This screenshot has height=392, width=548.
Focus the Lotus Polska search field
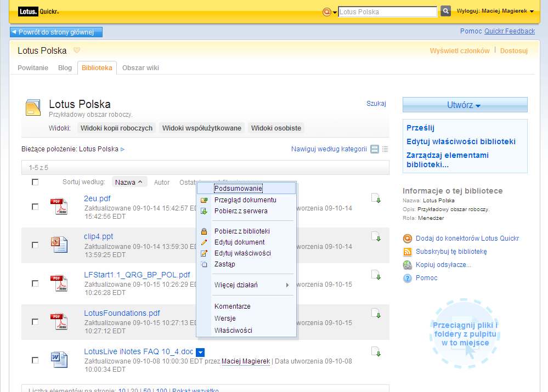click(x=387, y=12)
